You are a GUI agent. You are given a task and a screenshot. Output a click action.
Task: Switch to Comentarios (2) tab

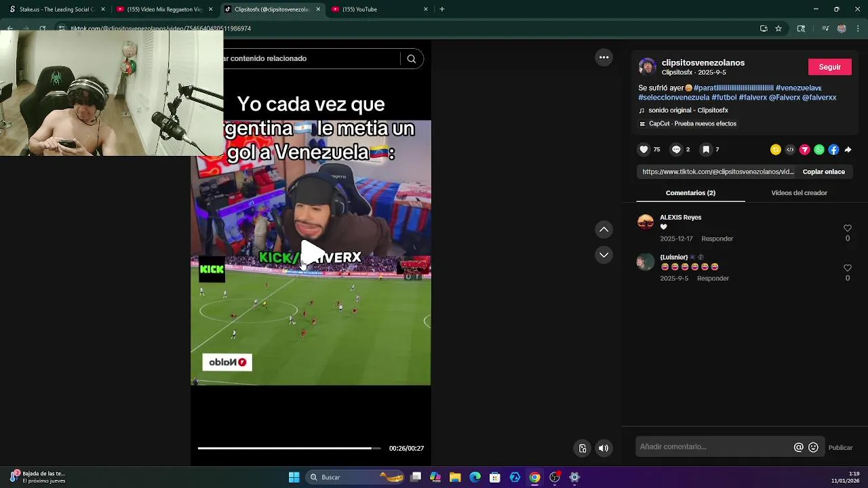click(690, 193)
